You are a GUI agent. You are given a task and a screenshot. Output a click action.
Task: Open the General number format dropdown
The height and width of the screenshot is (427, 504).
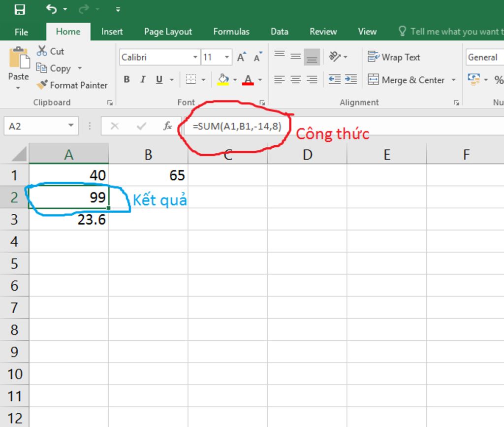(485, 57)
